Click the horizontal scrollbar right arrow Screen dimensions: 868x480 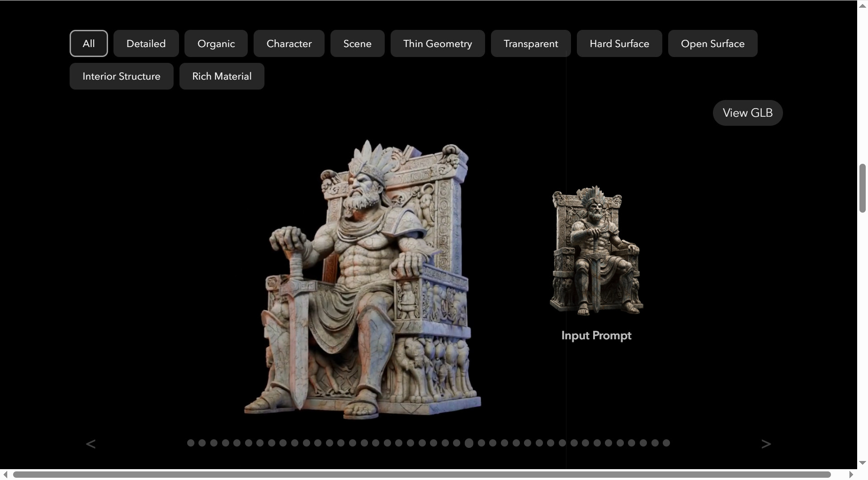(851, 475)
